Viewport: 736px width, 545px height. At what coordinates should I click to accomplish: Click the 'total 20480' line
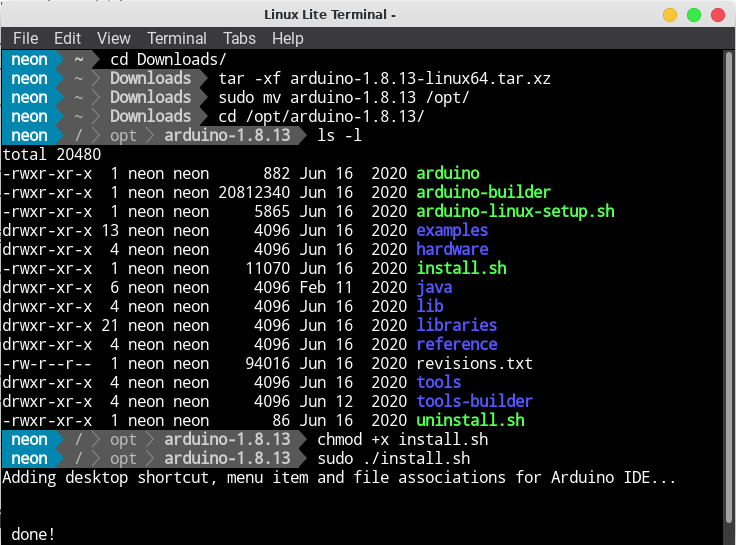(52, 154)
